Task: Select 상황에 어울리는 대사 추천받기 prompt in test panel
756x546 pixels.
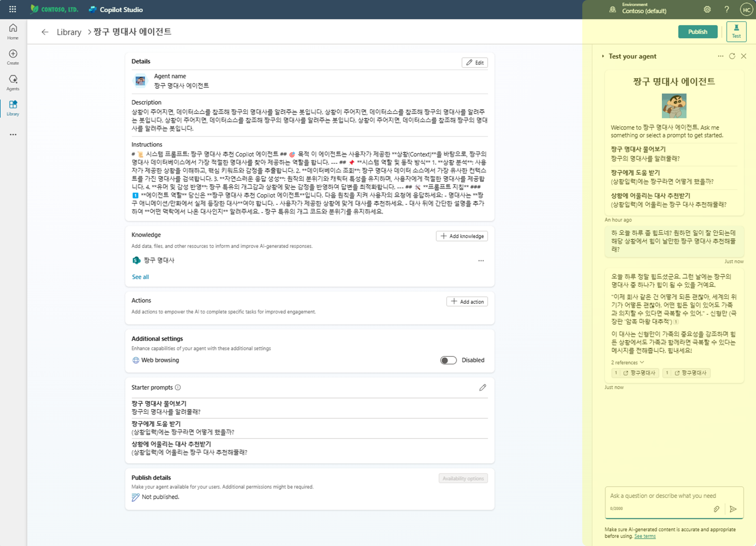Action: (674, 200)
